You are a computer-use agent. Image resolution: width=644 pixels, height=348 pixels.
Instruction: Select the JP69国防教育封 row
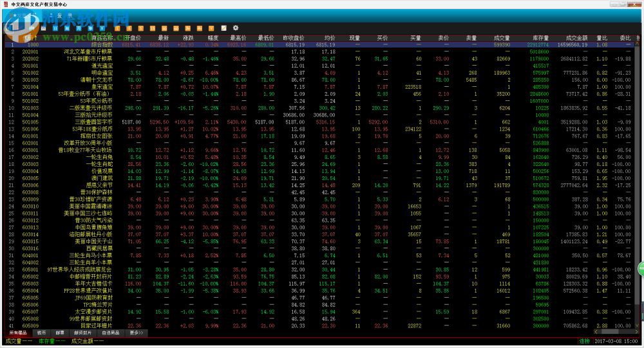coord(320,298)
